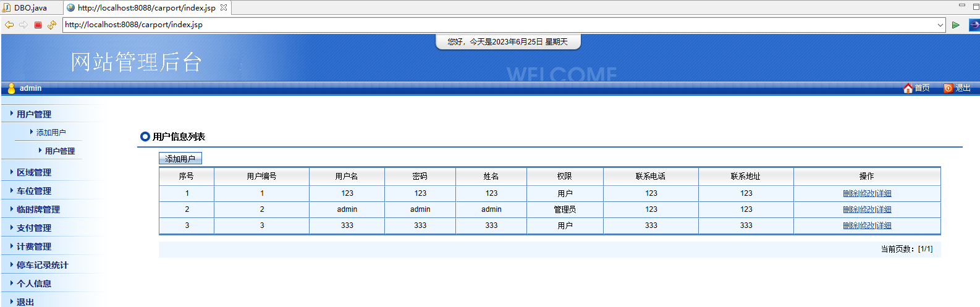Close the index.jsp browser tab

pyautogui.click(x=224, y=7)
